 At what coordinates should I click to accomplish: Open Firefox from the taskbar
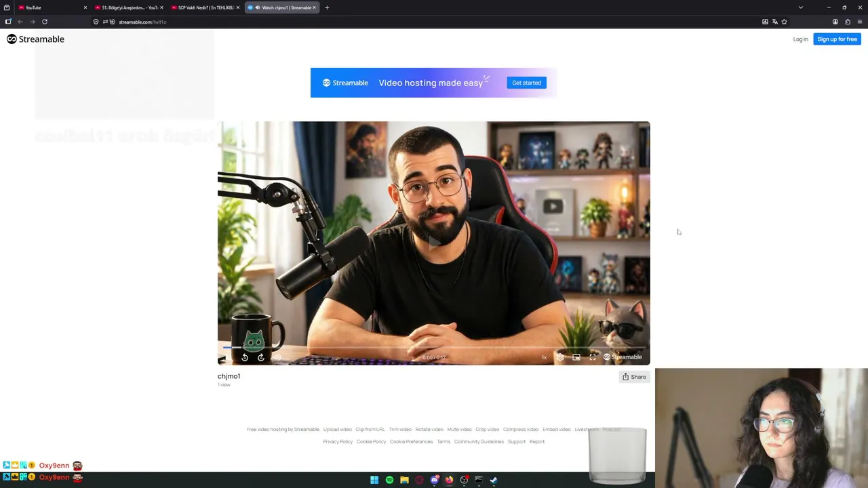449,480
